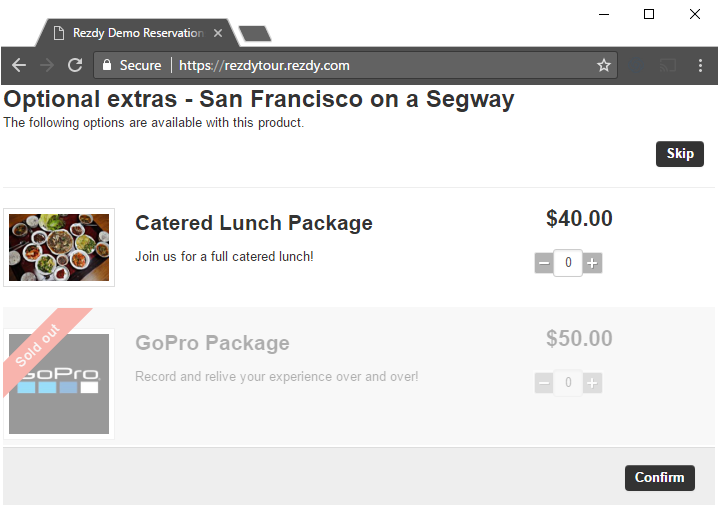Click the extension icon beside the address bar
Viewport: 718px width, 505px height.
(x=636, y=65)
